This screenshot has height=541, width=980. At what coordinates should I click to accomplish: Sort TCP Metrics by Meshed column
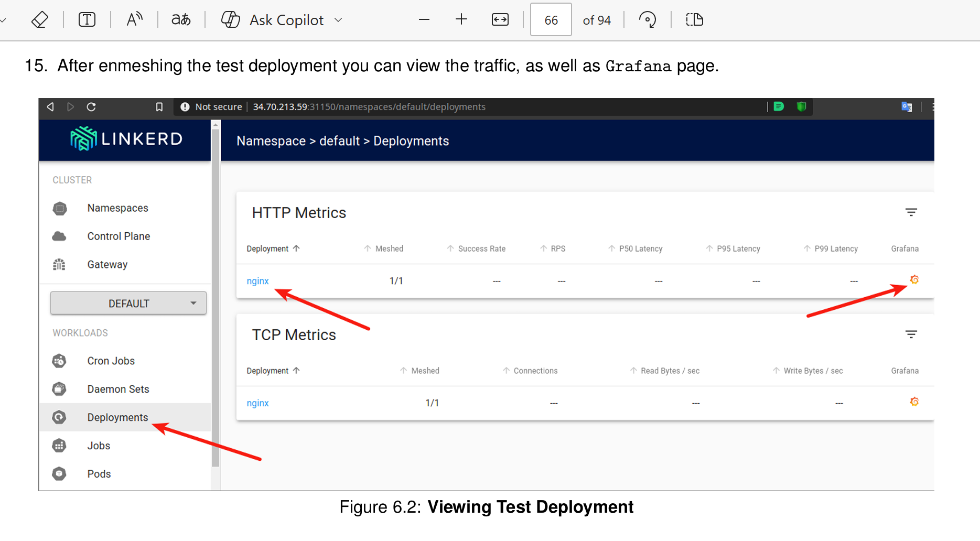click(x=419, y=371)
